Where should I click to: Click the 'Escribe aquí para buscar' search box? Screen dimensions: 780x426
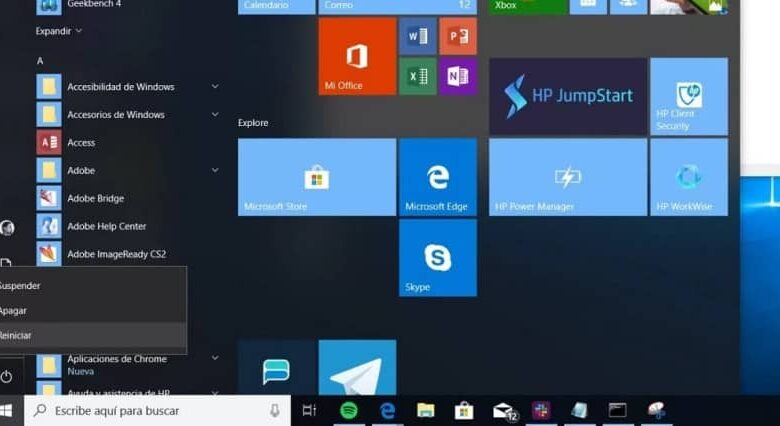(x=157, y=411)
